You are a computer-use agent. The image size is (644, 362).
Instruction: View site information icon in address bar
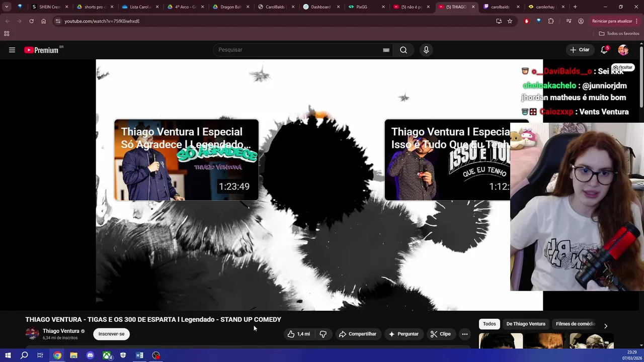(x=57, y=21)
